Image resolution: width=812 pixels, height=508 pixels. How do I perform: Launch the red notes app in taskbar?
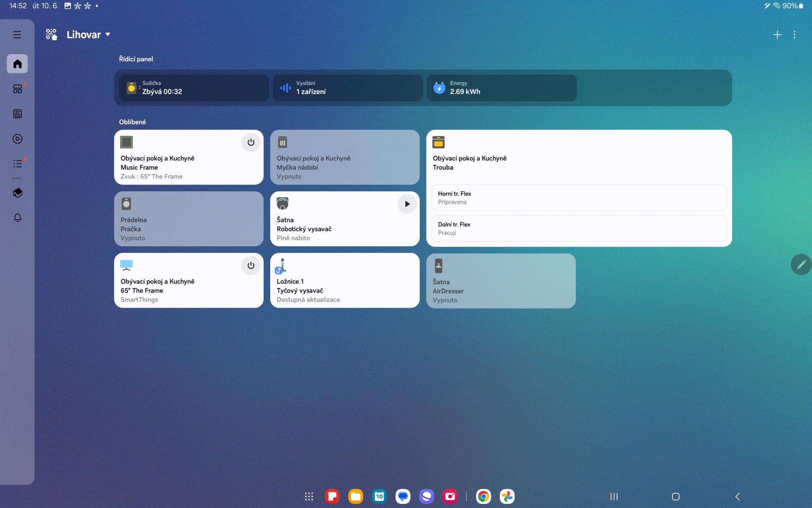(x=332, y=497)
